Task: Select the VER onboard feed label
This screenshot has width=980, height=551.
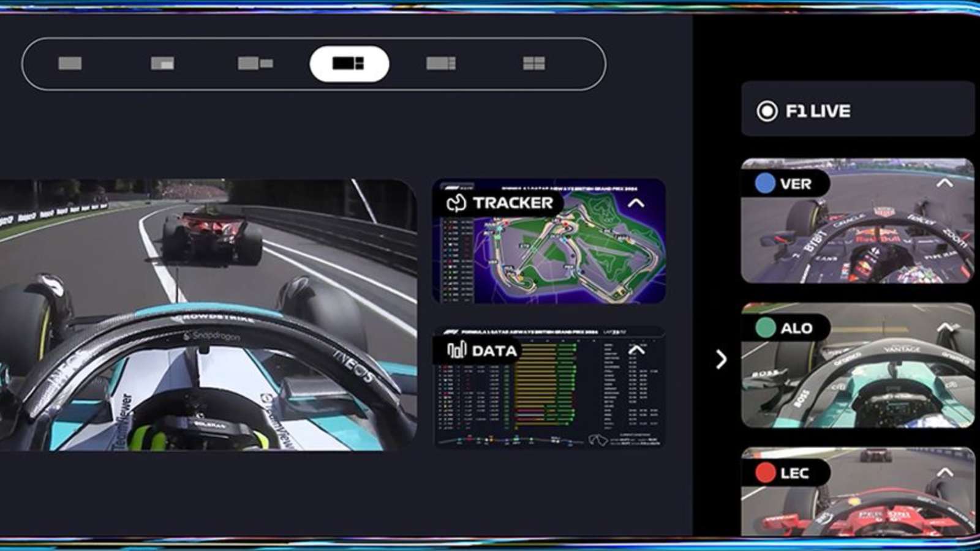Action: (x=795, y=184)
